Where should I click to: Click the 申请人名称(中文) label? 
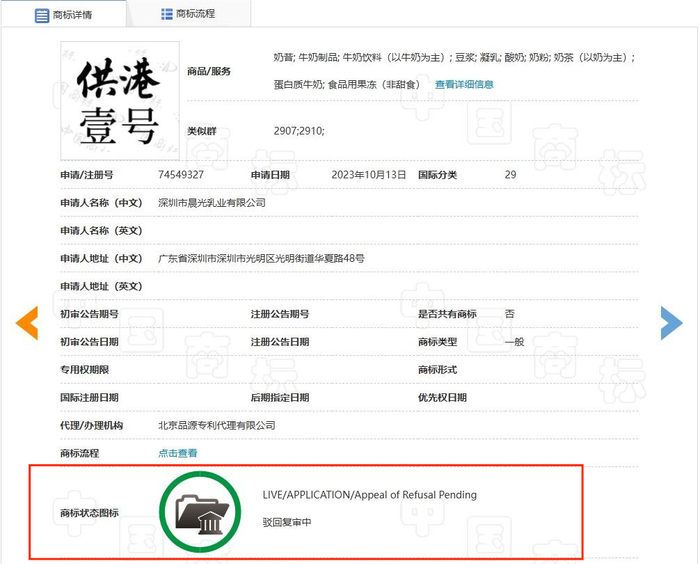pos(101,203)
